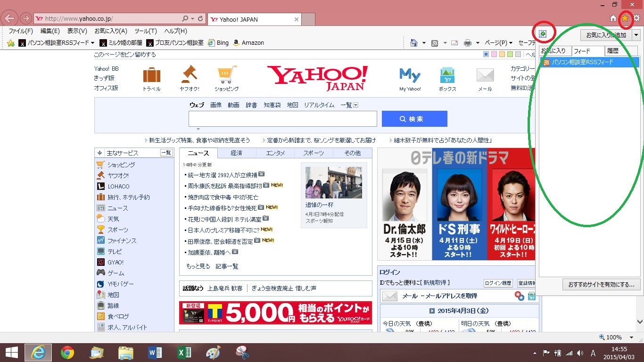Open the ツール(T) menu
The width and height of the screenshot is (644, 362).
pos(146,31)
